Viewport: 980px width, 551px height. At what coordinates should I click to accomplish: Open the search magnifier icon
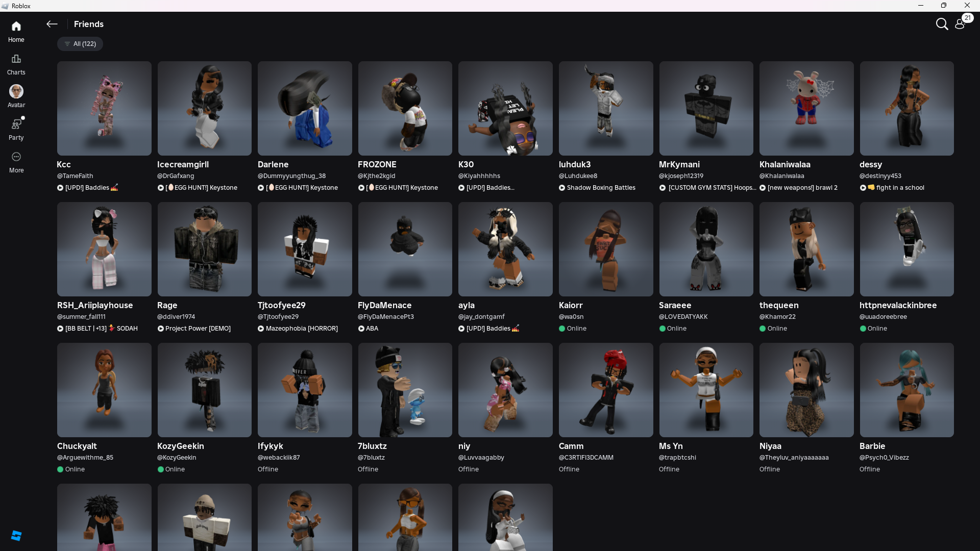[x=941, y=24]
